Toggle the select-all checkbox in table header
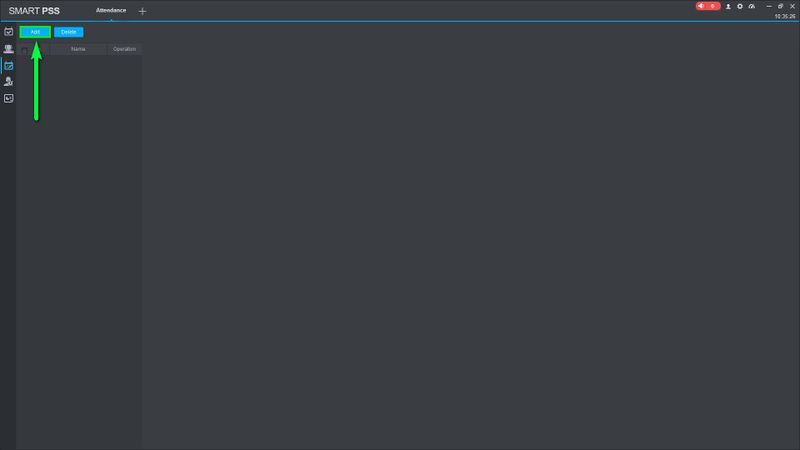Viewport: 800px width, 450px height. [x=24, y=49]
